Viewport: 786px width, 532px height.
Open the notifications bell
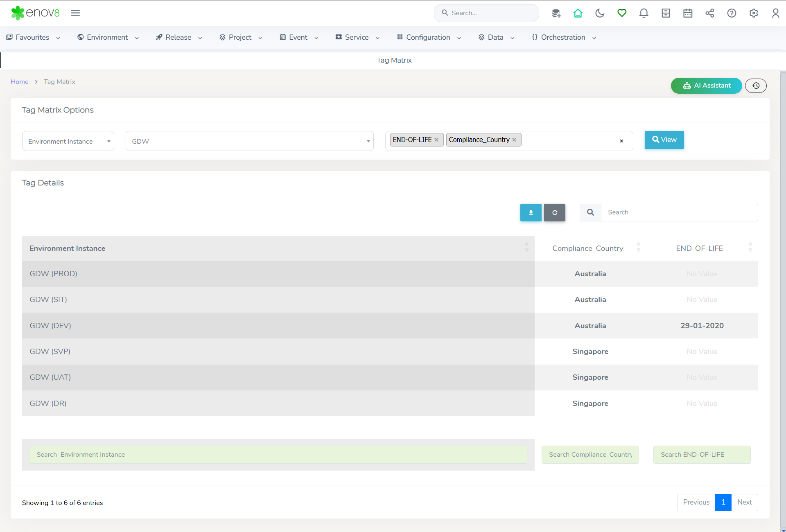coord(644,13)
